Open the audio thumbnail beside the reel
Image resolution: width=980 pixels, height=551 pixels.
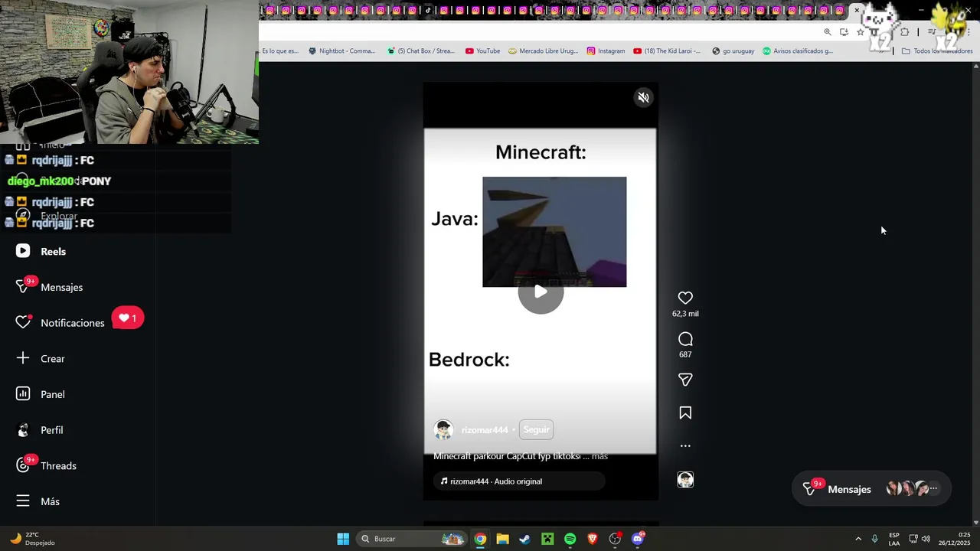[x=685, y=480]
